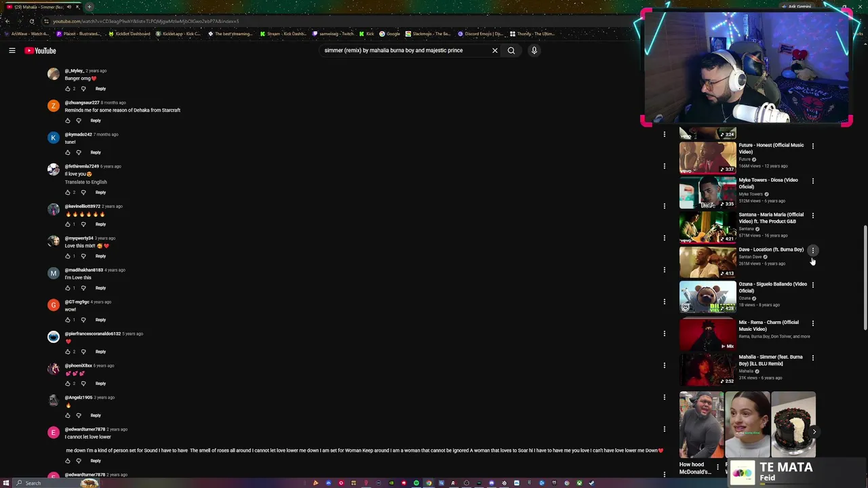
Task: Like the @kymado242 tune comment
Action: [x=68, y=152]
